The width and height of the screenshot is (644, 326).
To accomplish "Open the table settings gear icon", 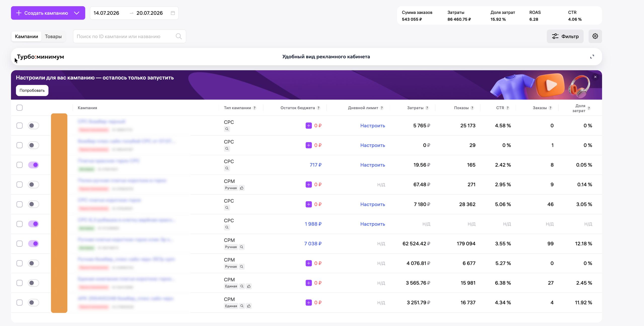I will (595, 36).
